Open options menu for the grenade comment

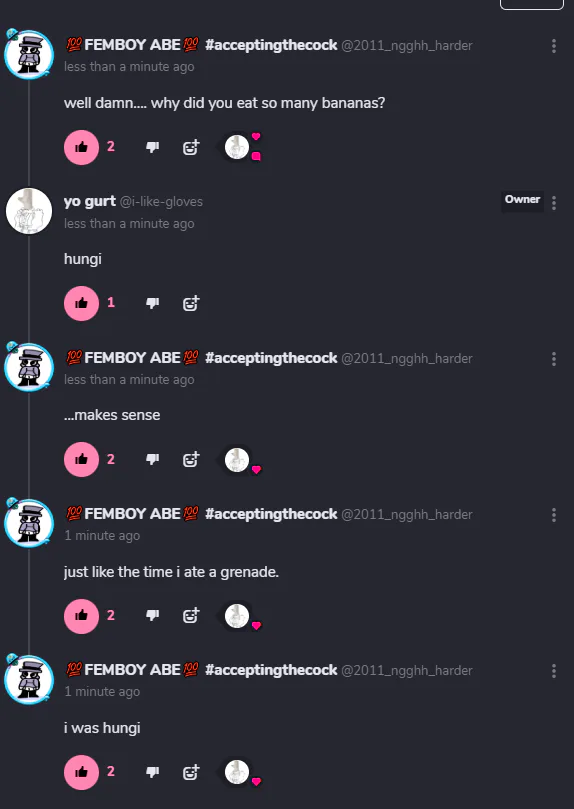pos(554,515)
